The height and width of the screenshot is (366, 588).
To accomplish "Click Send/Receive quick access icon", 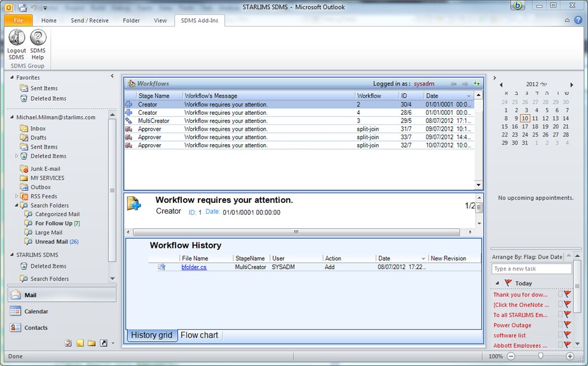I will pos(22,7).
